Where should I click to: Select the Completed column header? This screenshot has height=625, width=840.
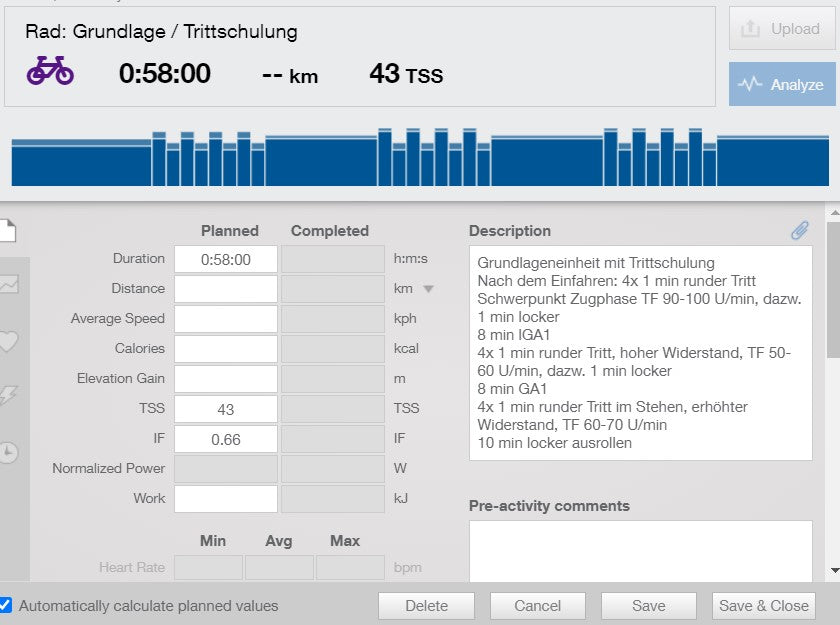[330, 230]
